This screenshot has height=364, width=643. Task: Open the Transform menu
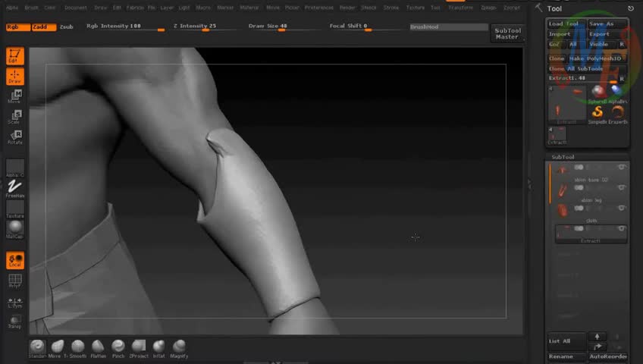[460, 8]
